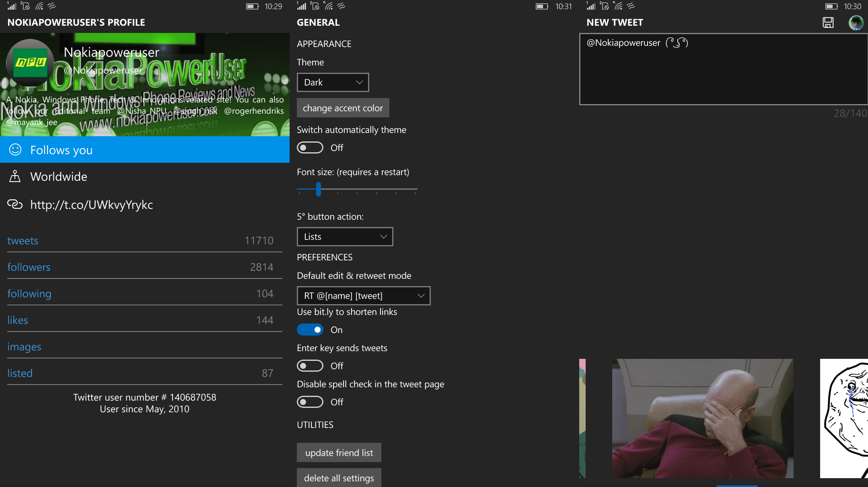Click the delete all settings button

pos(339,478)
